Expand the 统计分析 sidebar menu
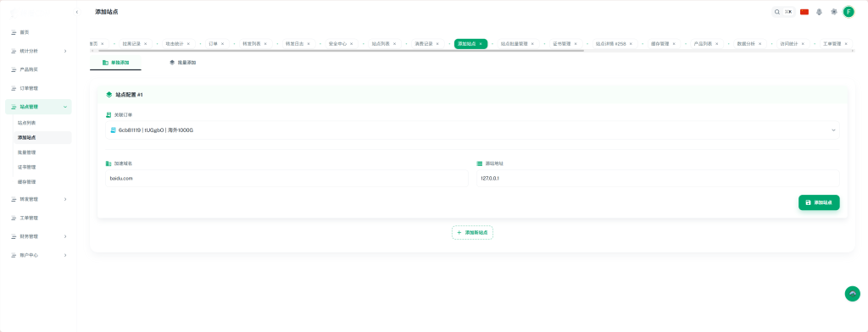 [x=38, y=51]
